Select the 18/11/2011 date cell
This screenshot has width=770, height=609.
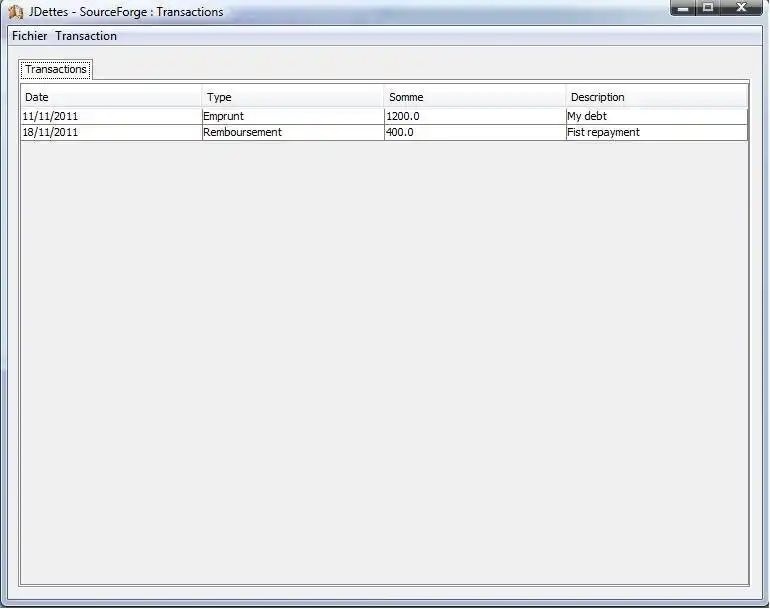[x=111, y=133]
